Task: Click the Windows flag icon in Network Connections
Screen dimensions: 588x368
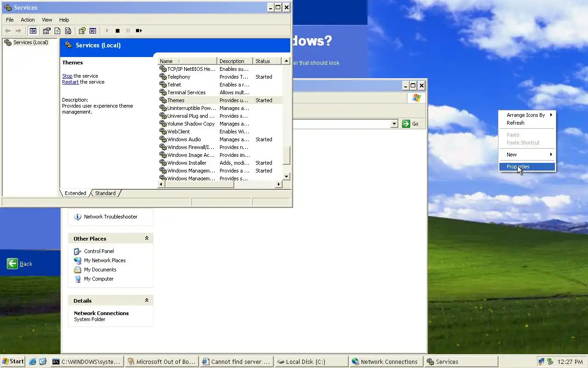Action: click(417, 98)
